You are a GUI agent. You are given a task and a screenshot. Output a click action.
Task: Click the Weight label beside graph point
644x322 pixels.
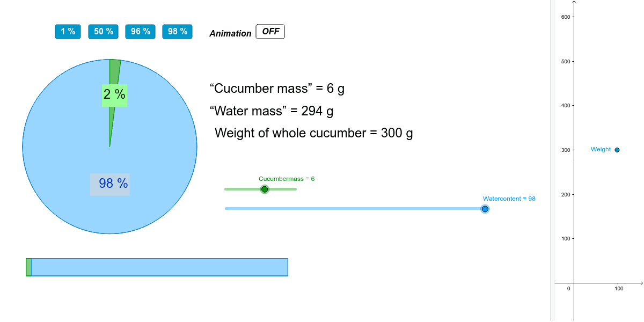[x=601, y=149]
